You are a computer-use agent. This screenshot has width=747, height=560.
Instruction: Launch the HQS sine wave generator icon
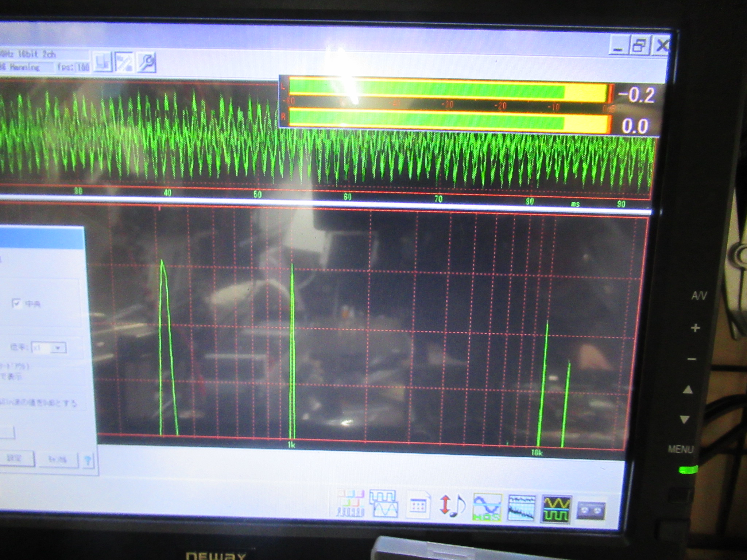pos(487,507)
